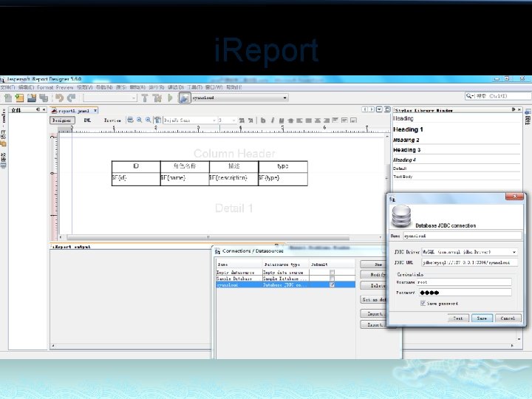Select the $F{description} field in the report
Image resolution: width=532 pixels, height=399 pixels.
pos(233,178)
